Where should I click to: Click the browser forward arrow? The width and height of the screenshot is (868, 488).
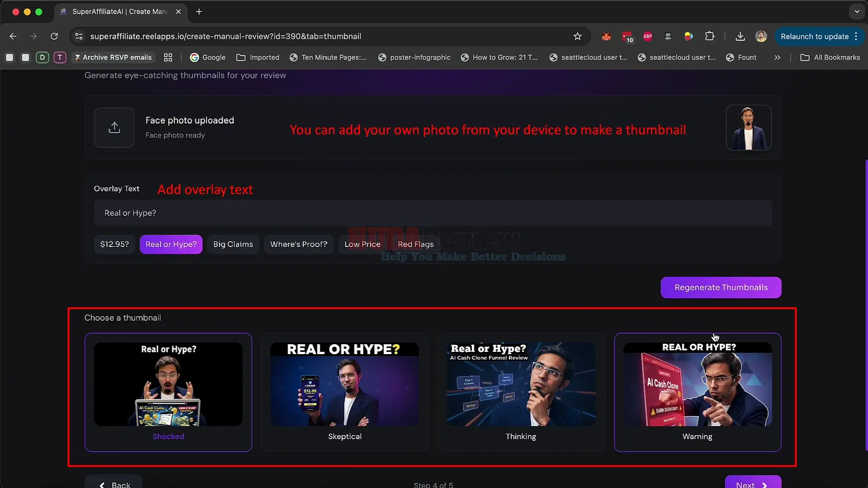(x=33, y=36)
